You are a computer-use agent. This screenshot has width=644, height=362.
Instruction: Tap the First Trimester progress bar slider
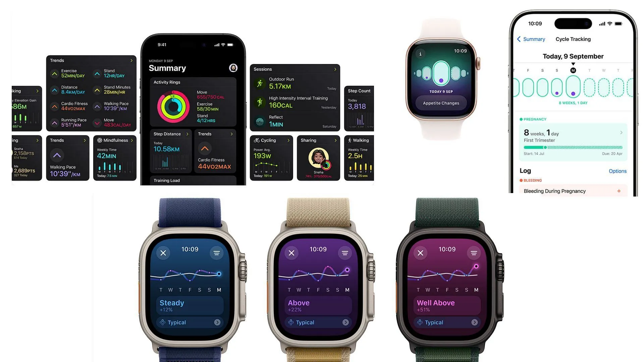543,147
